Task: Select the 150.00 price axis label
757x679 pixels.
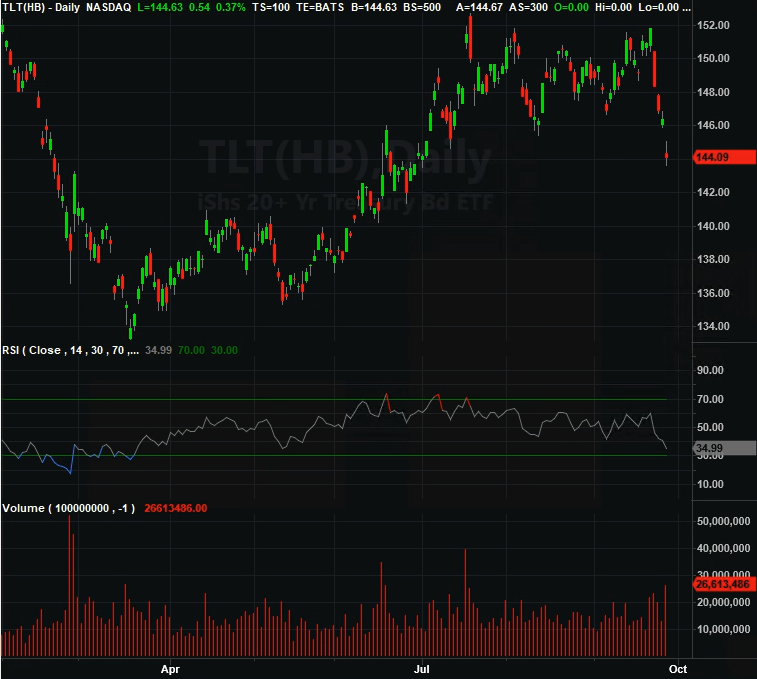Action: pos(713,58)
